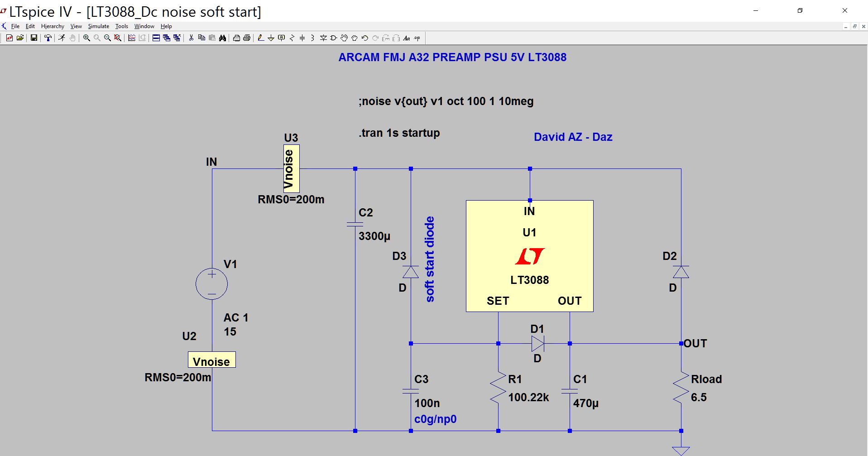Select the drag hand tool
The image size is (868, 456).
355,38
